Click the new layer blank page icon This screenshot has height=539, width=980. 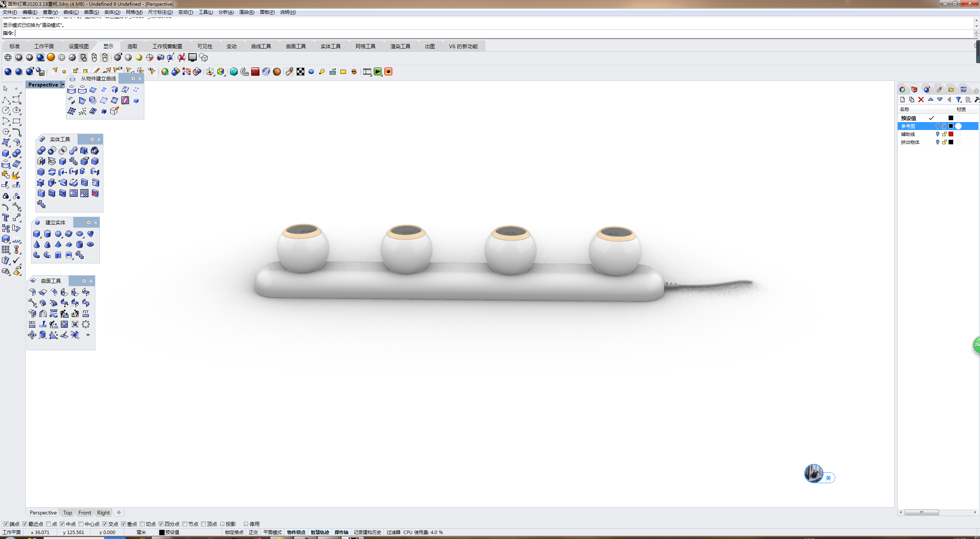click(902, 100)
